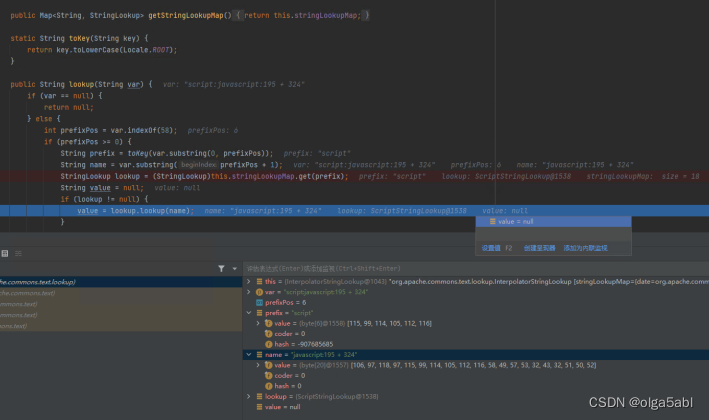The width and height of the screenshot is (709, 420).
Task: Click field icon of hash = 0
Action: (269, 386)
